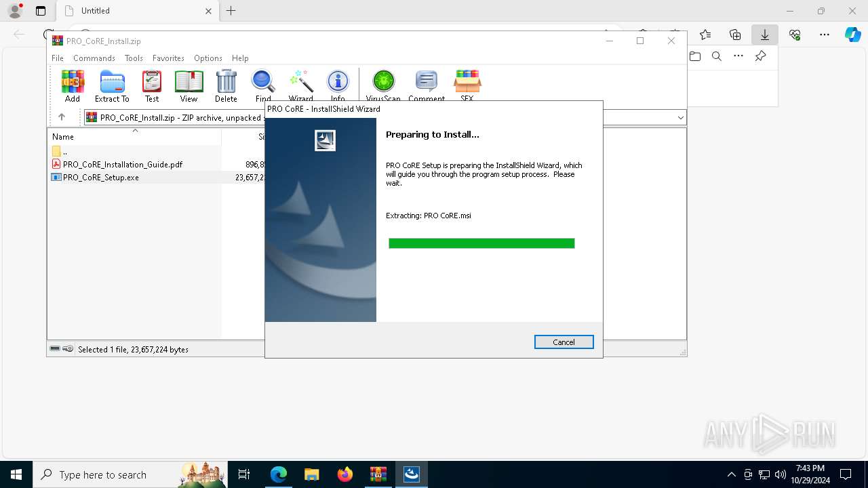Open the notification center icon
This screenshot has height=488, width=868.
846,474
